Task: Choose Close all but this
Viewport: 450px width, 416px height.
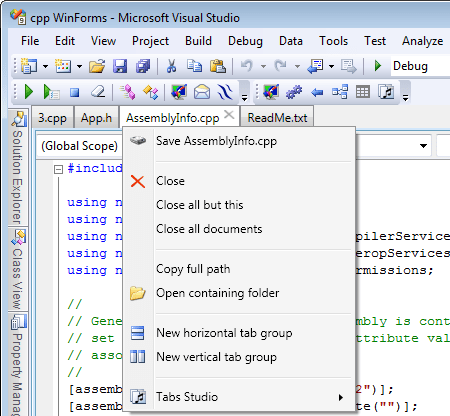Action: 239,205
